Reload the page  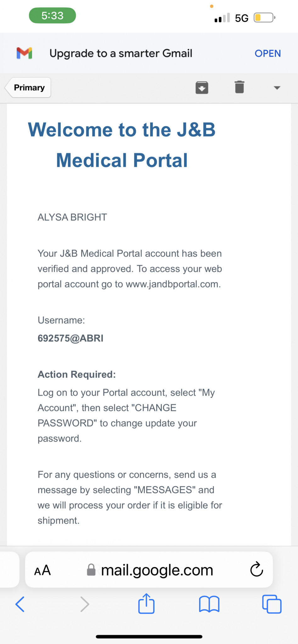(256, 569)
